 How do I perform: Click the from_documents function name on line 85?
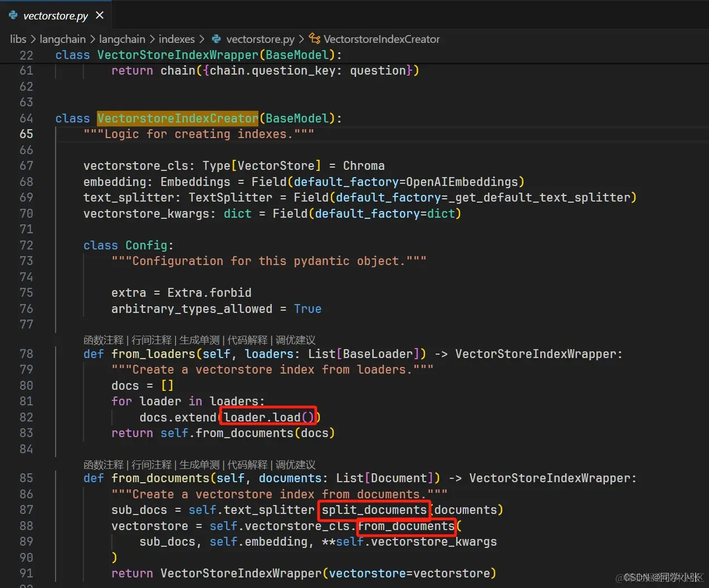click(x=160, y=478)
